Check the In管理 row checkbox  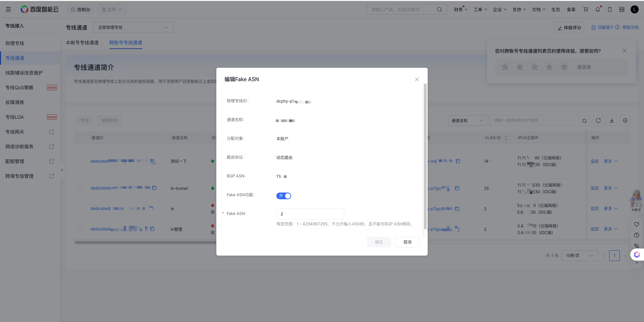(x=80, y=229)
